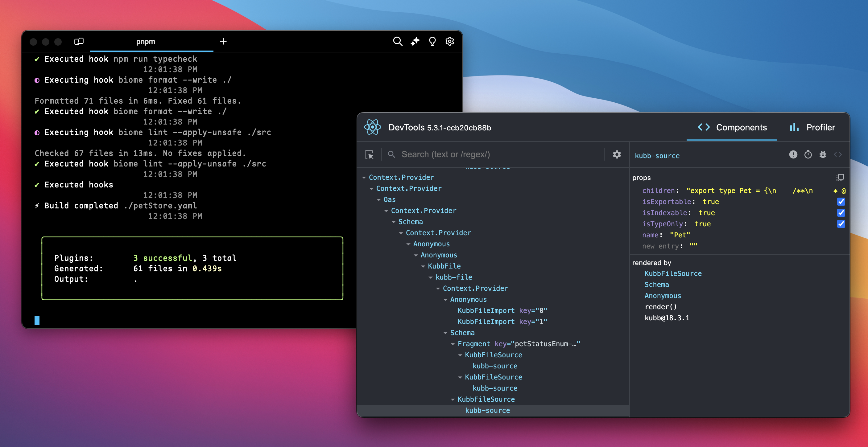Switch to the Components tab
The image size is (868, 447).
[x=732, y=127]
